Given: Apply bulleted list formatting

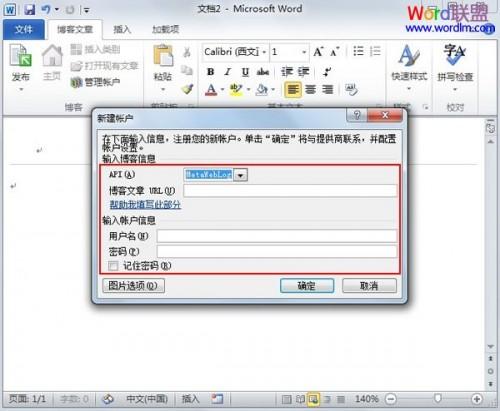Looking at the screenshot, I should click(358, 51).
